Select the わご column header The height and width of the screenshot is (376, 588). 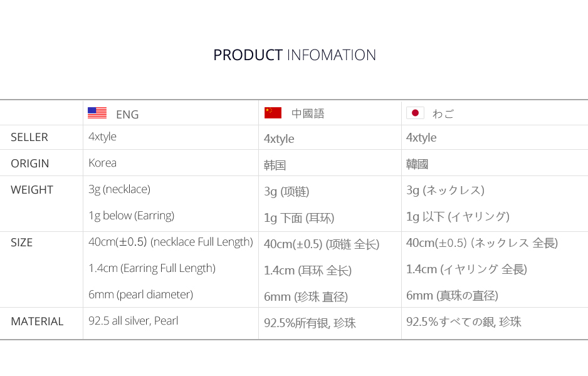tap(443, 114)
